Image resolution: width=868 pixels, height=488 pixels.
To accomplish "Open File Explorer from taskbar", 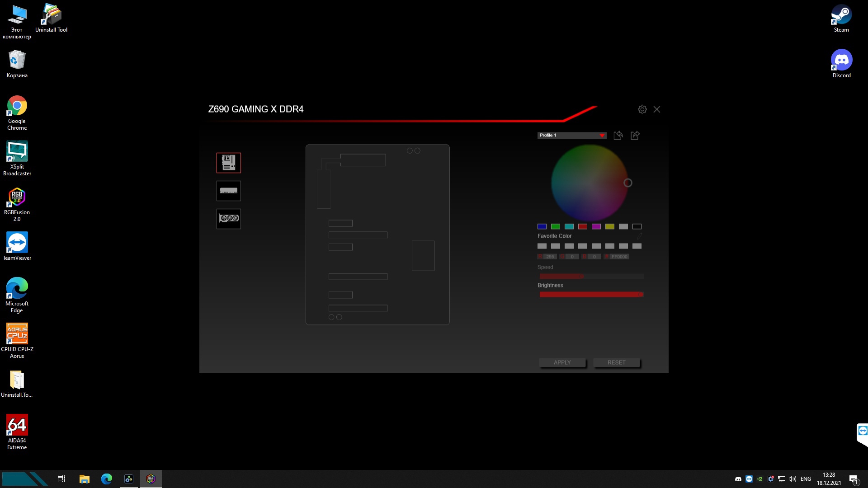I will [84, 479].
